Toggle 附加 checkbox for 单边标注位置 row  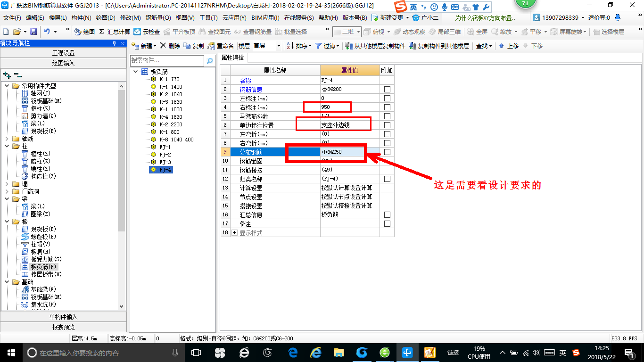387,125
